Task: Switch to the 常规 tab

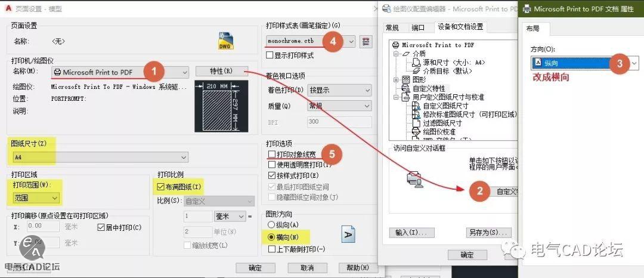Action: tap(392, 27)
